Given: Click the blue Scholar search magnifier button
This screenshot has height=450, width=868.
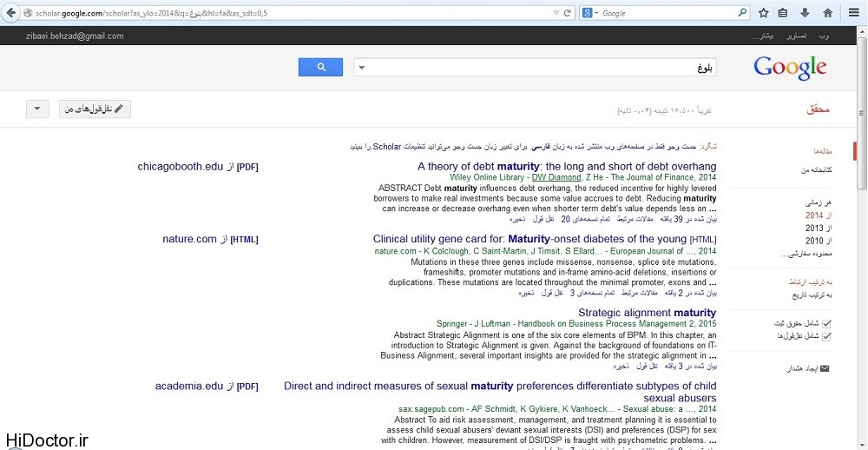Looking at the screenshot, I should click(x=320, y=67).
